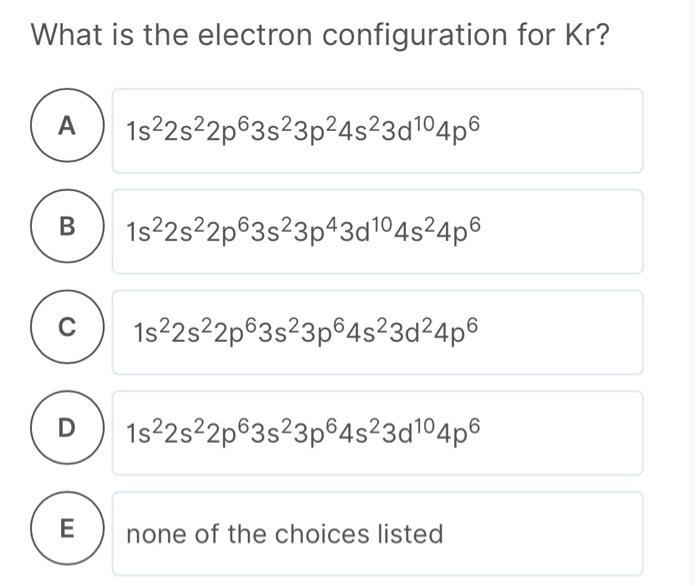Select the E option circle
The image size is (700, 586).
tap(67, 530)
